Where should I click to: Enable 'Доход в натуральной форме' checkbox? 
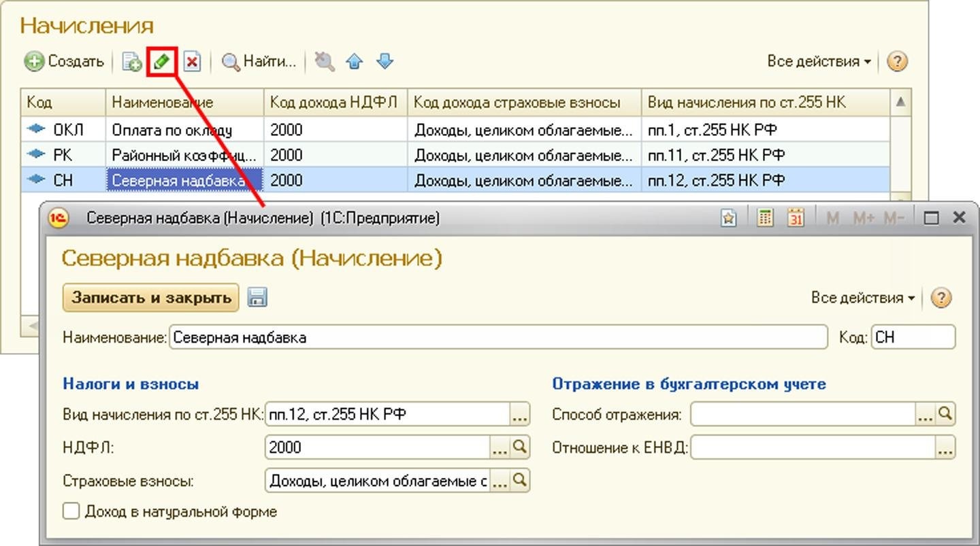click(71, 511)
